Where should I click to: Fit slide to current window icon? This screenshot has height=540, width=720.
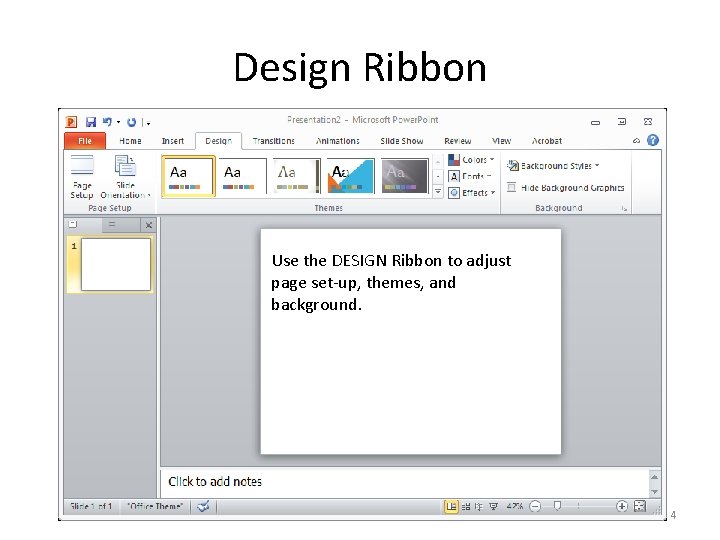pyautogui.click(x=640, y=506)
